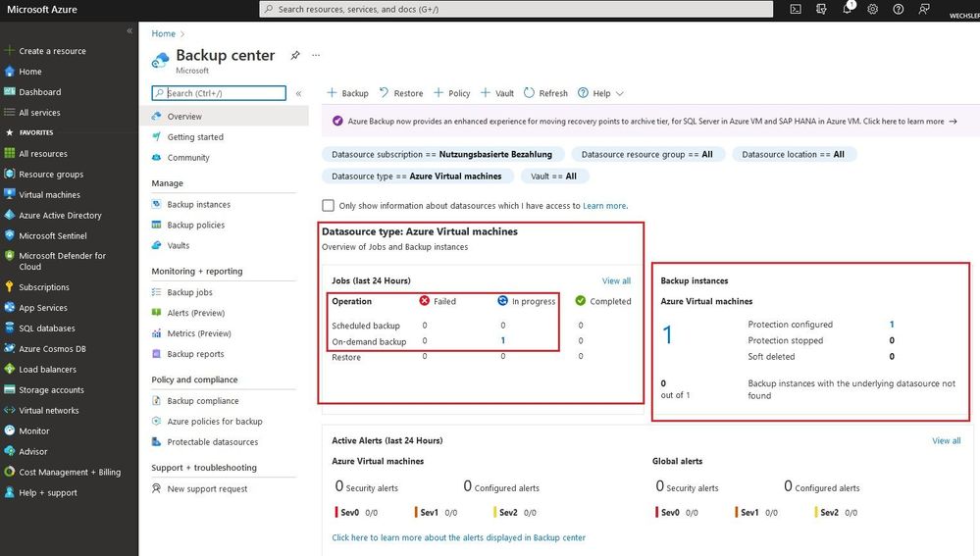Open the feedback icon in top bar
Screen dimensions: 980x556
(x=924, y=9)
